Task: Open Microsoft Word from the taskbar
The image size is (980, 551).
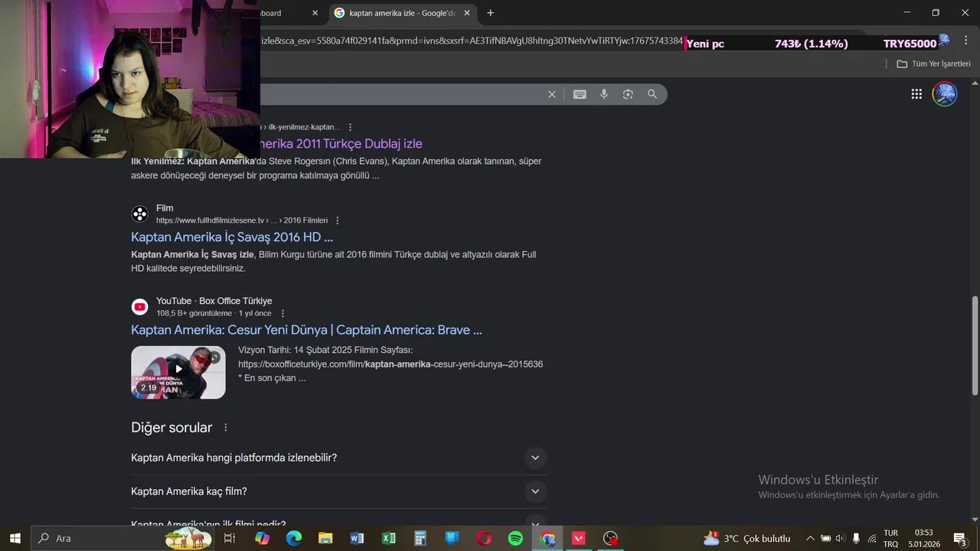Action: tap(357, 538)
